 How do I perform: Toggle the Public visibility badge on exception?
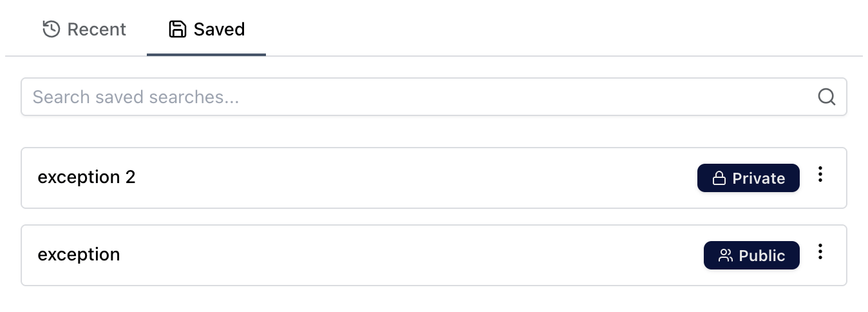point(751,256)
